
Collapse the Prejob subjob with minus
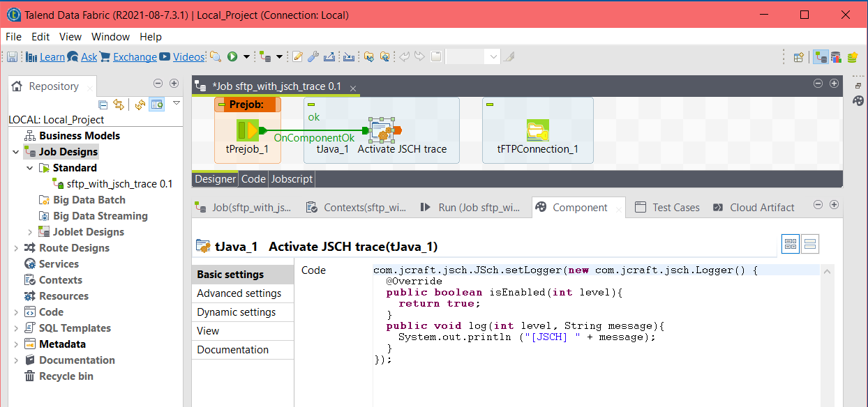click(x=222, y=105)
